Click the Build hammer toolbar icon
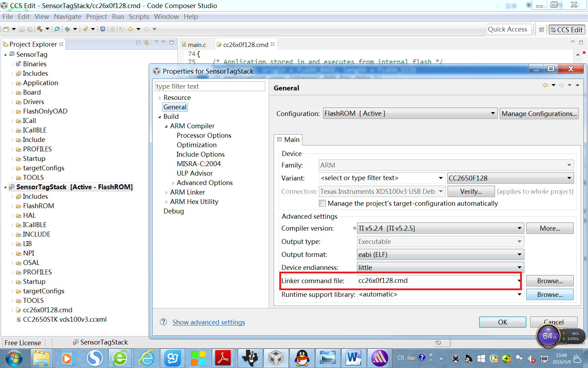The height and width of the screenshot is (368, 588). [40, 29]
